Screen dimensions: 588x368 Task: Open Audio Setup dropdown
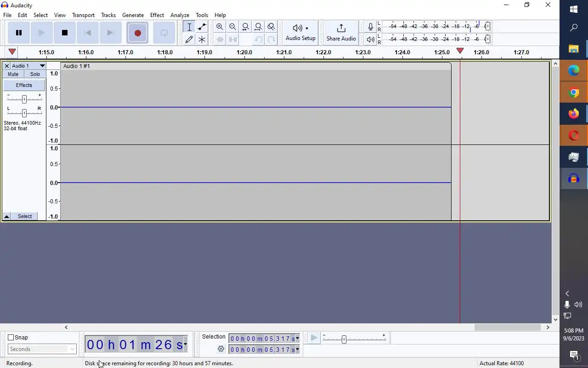[x=300, y=33]
